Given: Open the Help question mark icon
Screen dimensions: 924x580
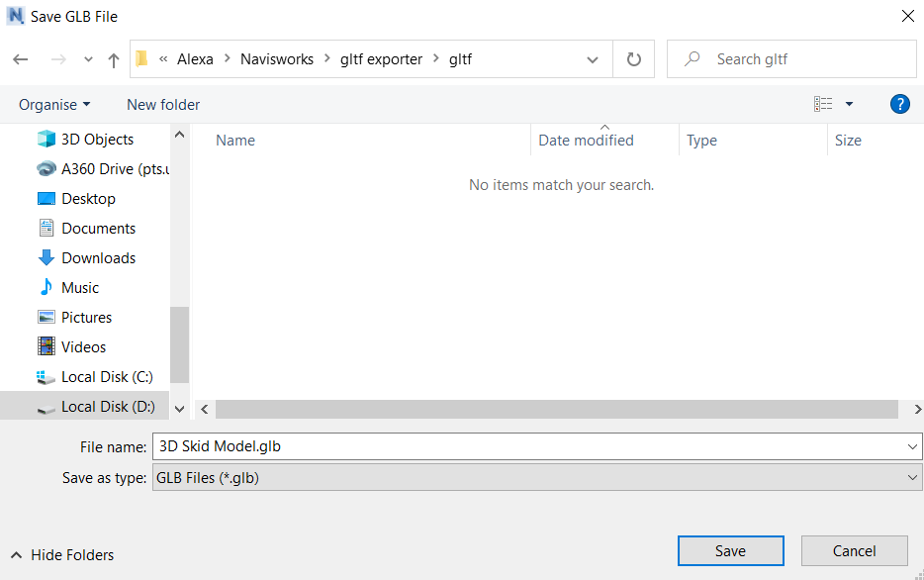Looking at the screenshot, I should (899, 104).
